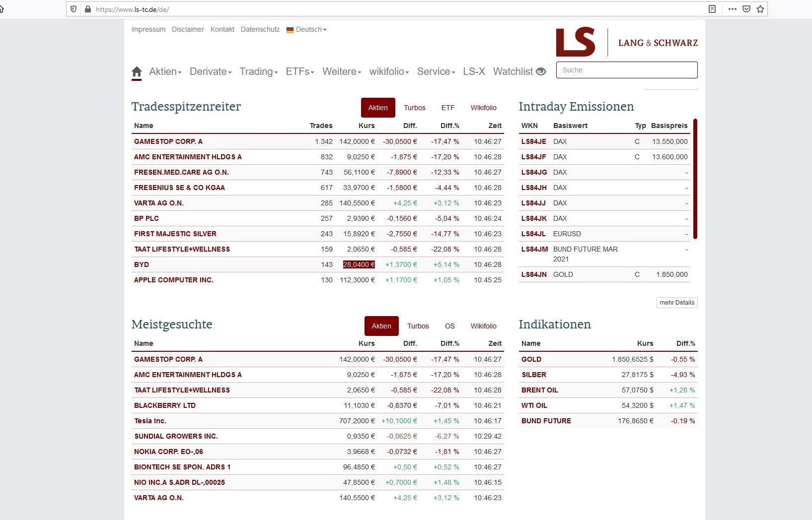Open Watchlist eye icon
Screen dimensions: 812x520
click(x=541, y=71)
